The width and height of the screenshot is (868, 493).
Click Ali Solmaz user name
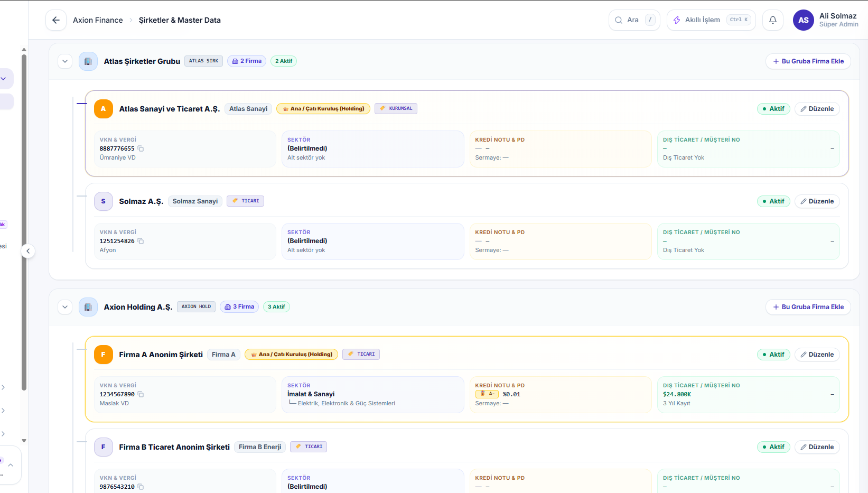coord(838,16)
